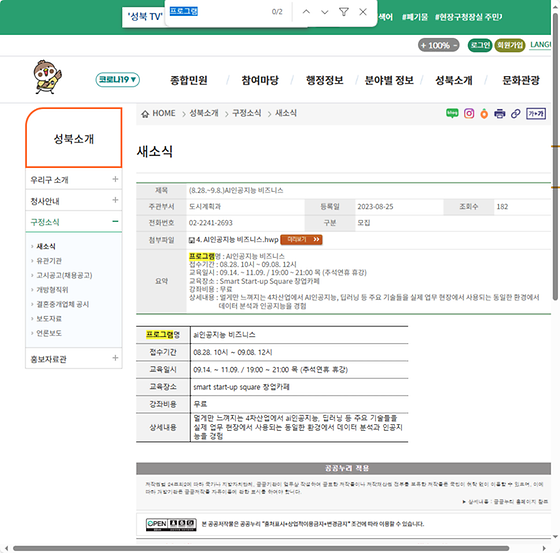Click the 공공누리 홈페이지 참조 link
This screenshot has height=553, width=560.
pos(508,502)
